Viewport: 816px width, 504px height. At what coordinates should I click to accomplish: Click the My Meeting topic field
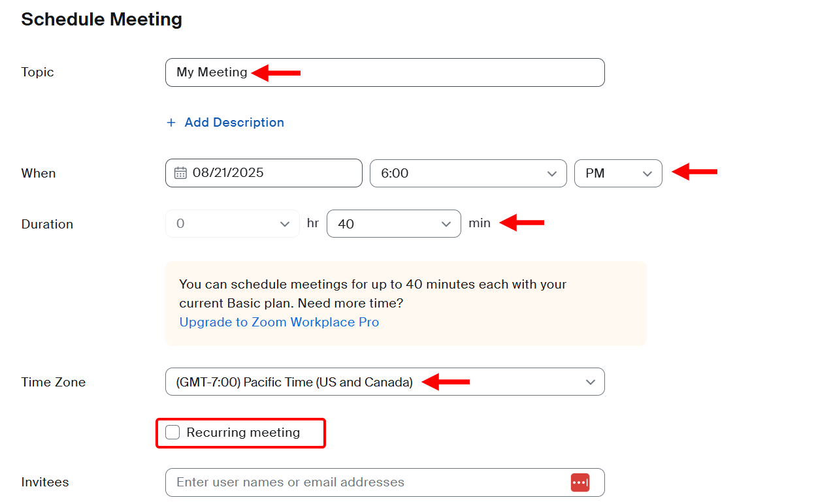click(384, 72)
